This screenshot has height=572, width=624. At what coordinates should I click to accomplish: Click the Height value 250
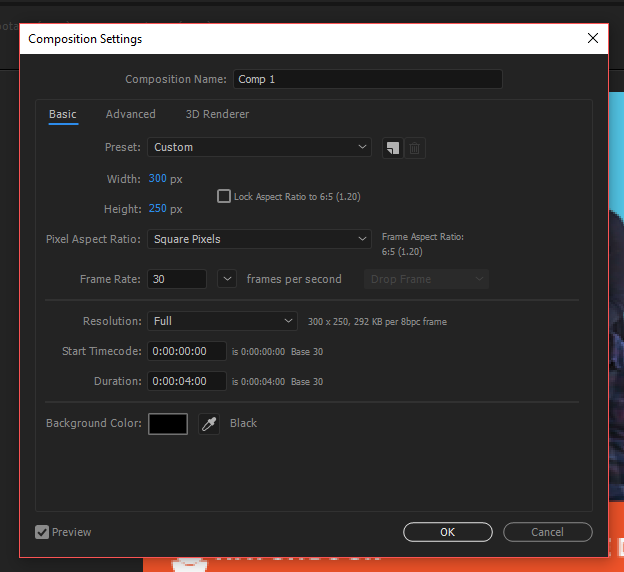[158, 208]
